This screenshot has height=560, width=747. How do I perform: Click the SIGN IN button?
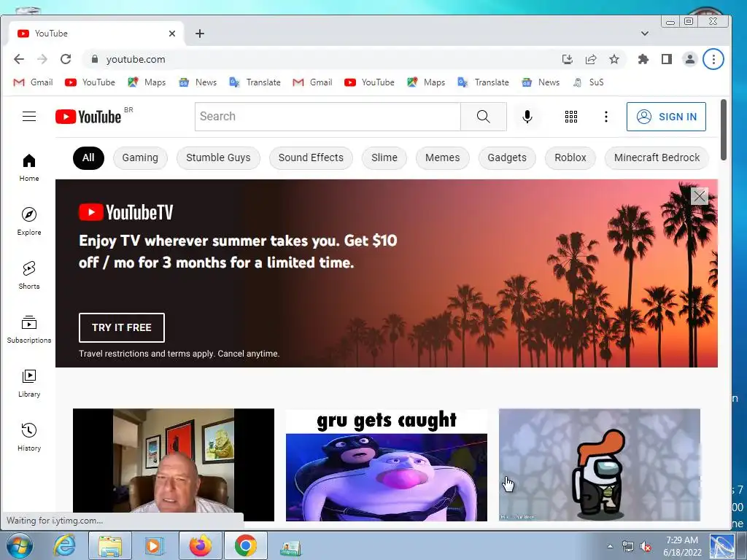click(x=666, y=117)
